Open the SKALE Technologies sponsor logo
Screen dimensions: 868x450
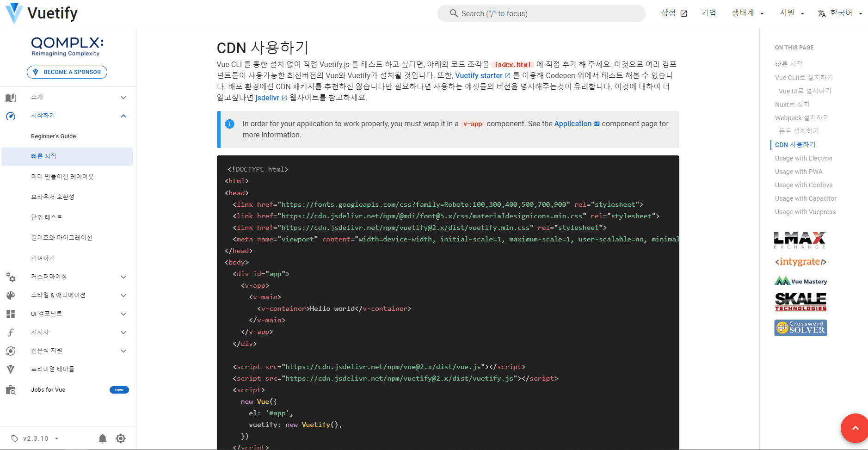click(x=800, y=302)
